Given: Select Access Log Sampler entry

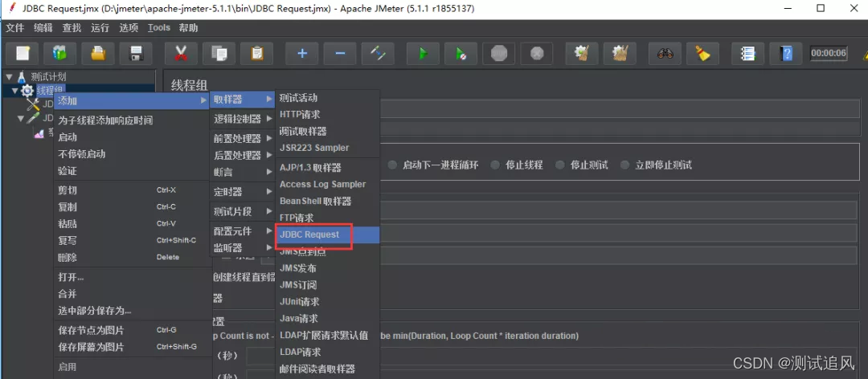Looking at the screenshot, I should tap(328, 184).
